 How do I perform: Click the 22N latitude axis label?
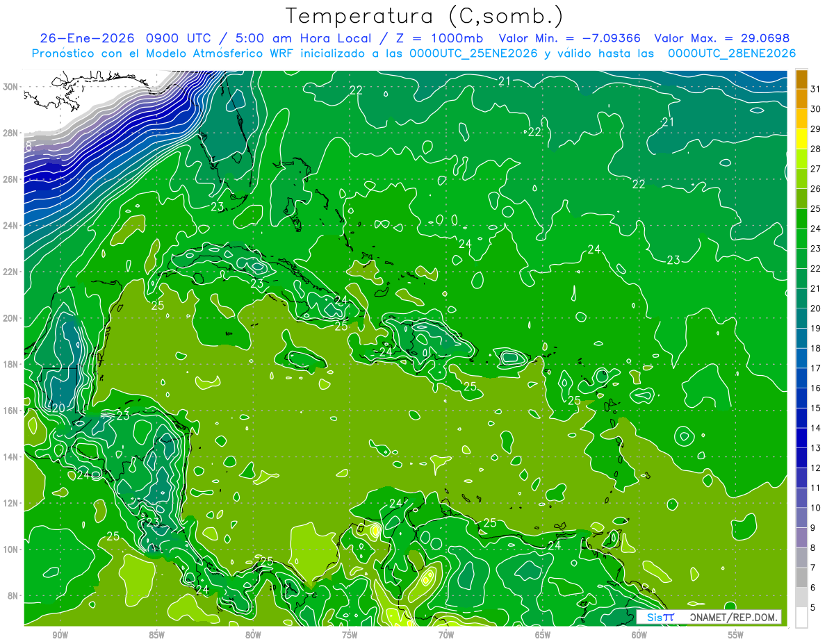pyautogui.click(x=12, y=272)
